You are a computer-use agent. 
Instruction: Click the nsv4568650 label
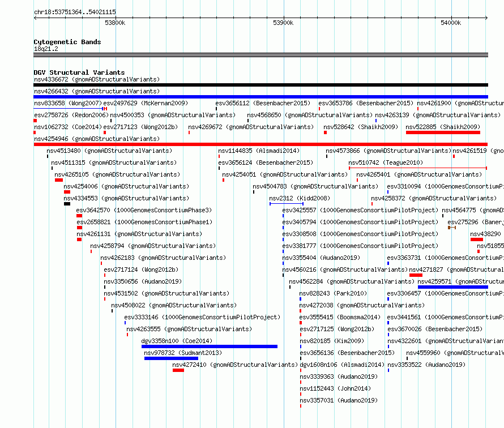coord(310,115)
